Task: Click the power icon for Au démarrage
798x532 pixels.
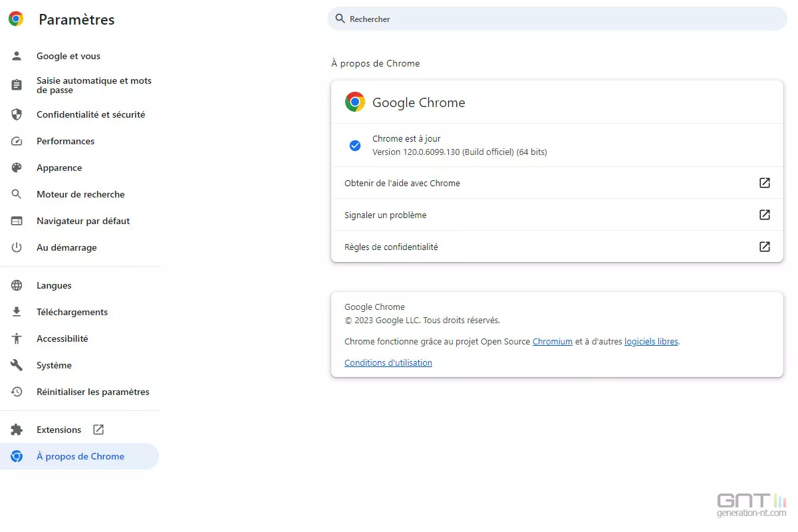Action: 17,247
